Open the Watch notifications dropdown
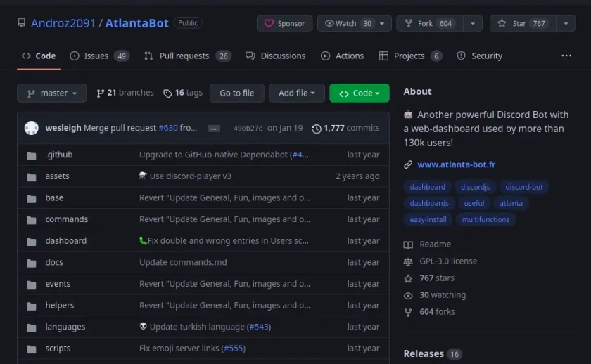Image resolution: width=591 pixels, height=364 pixels. (355, 23)
